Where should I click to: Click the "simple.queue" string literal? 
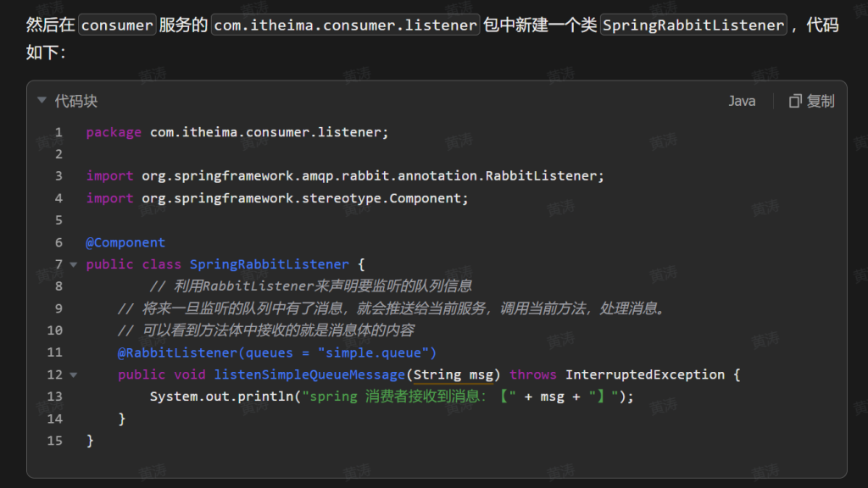pos(376,352)
